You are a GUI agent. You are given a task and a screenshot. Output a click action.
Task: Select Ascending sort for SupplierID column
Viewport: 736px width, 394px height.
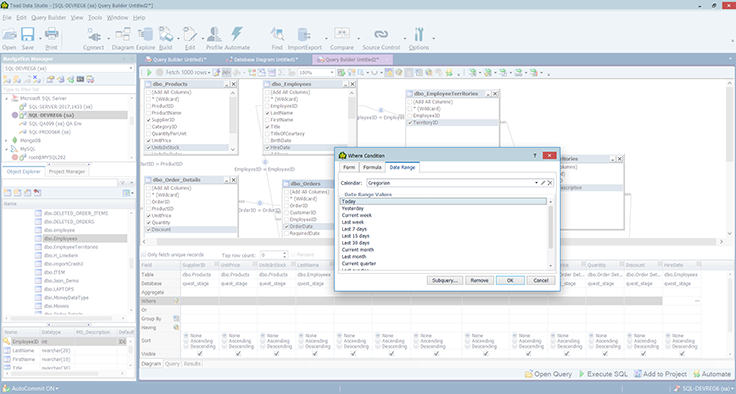(186, 341)
